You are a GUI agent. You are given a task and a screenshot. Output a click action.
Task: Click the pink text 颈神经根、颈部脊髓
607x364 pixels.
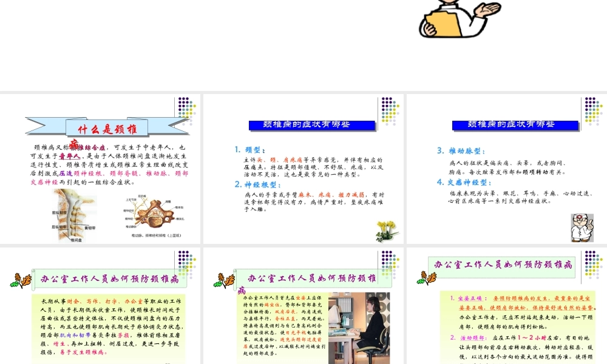coord(107,174)
